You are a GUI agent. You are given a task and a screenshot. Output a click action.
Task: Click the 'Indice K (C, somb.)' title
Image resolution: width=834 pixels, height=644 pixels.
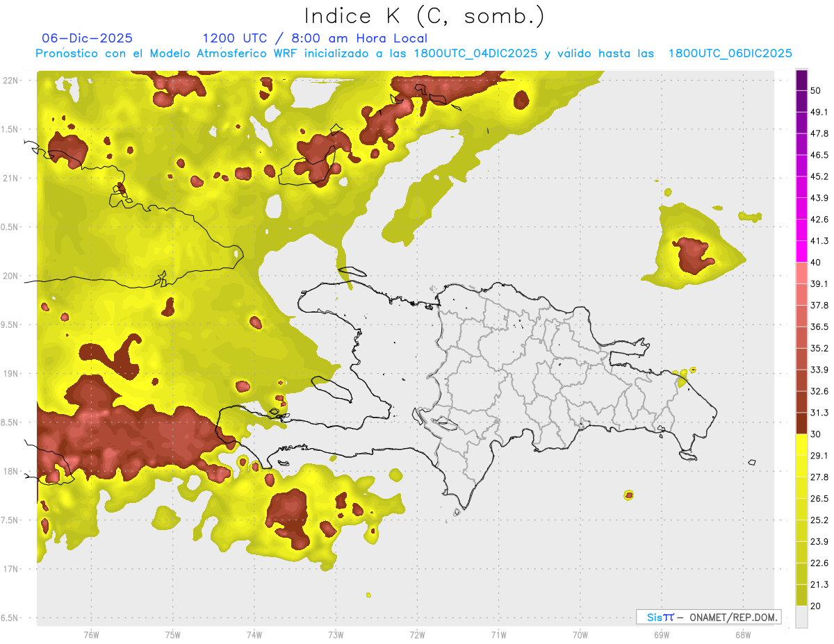tap(424, 16)
